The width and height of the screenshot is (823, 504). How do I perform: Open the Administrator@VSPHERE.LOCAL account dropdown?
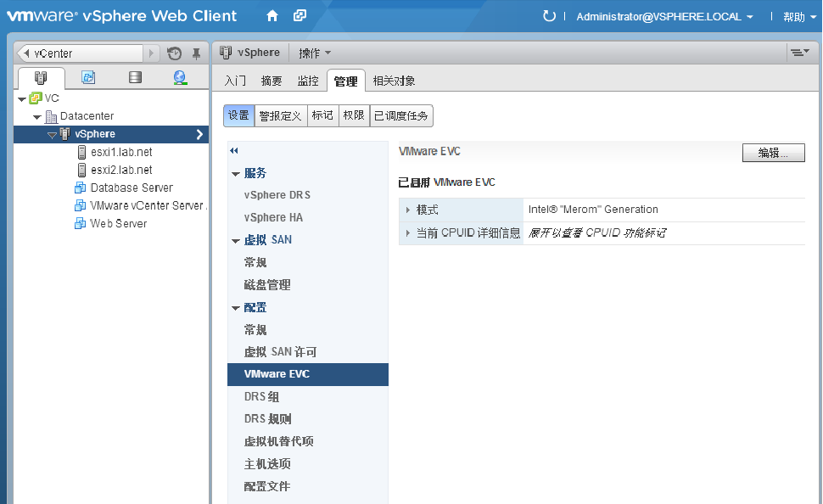click(664, 17)
